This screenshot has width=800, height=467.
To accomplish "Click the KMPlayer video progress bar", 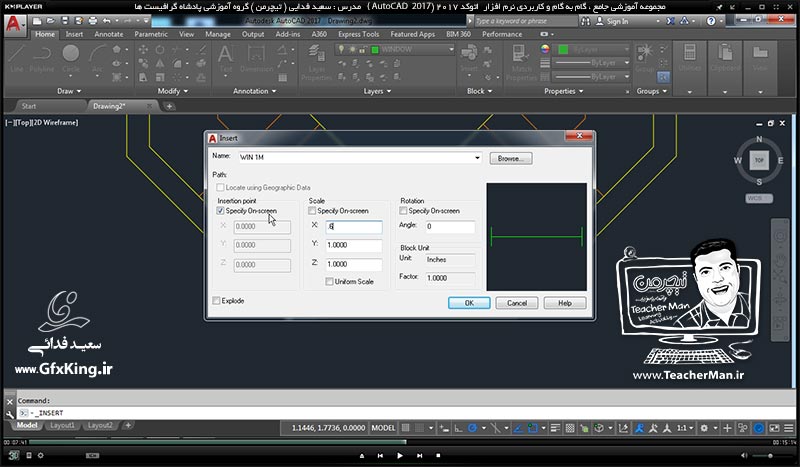I will pyautogui.click(x=401, y=442).
